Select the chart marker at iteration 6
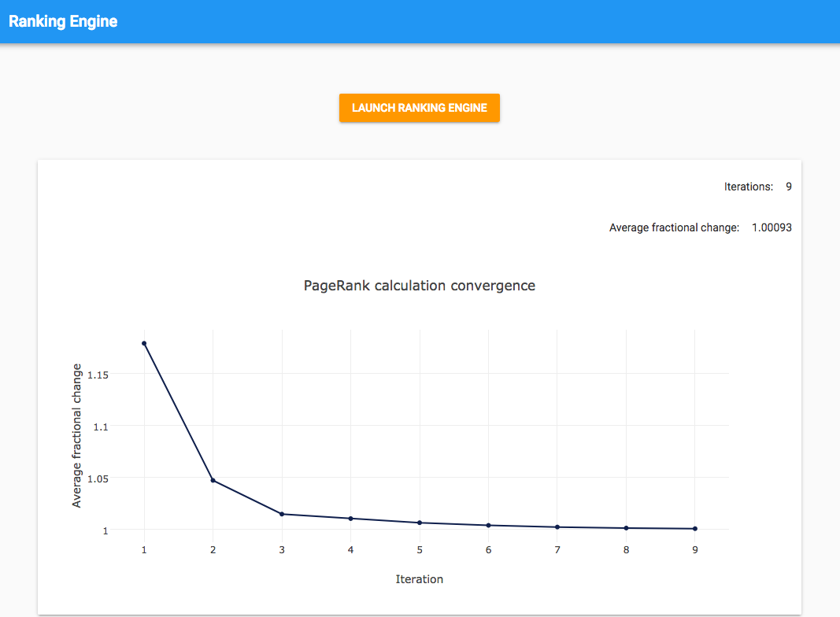Viewport: 840px width, 617px height. (x=488, y=525)
